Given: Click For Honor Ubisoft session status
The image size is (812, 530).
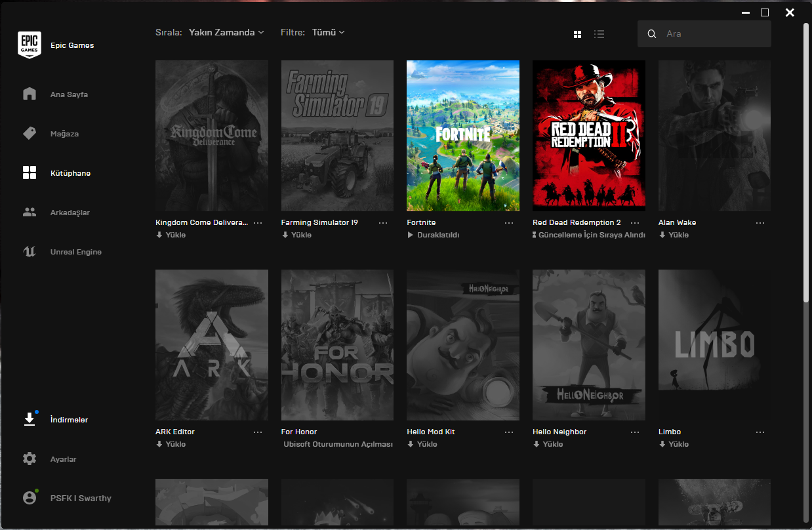Looking at the screenshot, I should coord(338,444).
